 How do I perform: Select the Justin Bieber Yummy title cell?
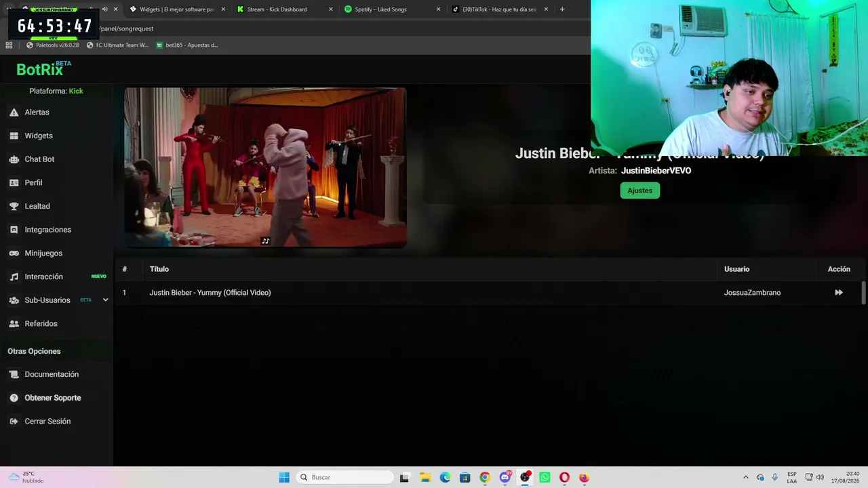pos(210,293)
